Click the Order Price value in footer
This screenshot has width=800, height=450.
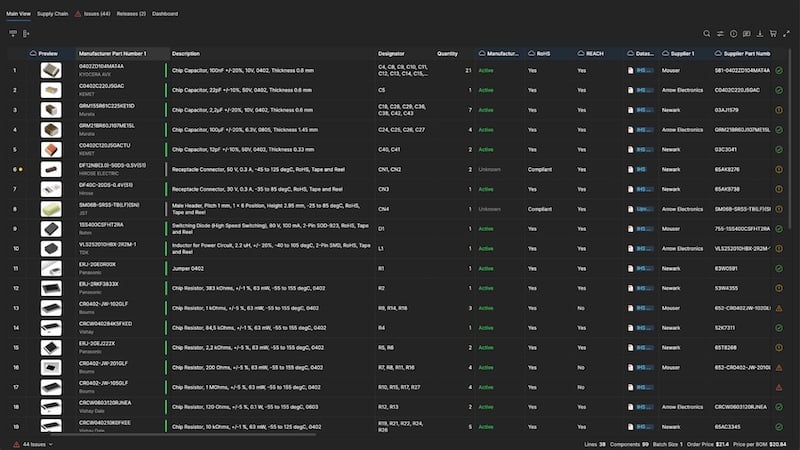click(722, 444)
